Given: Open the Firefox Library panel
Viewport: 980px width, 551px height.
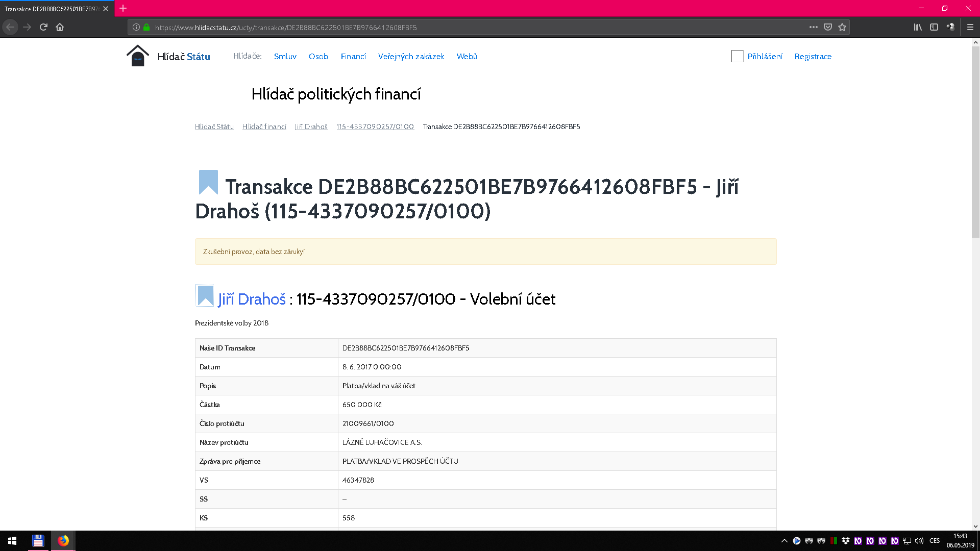Looking at the screenshot, I should (x=918, y=27).
